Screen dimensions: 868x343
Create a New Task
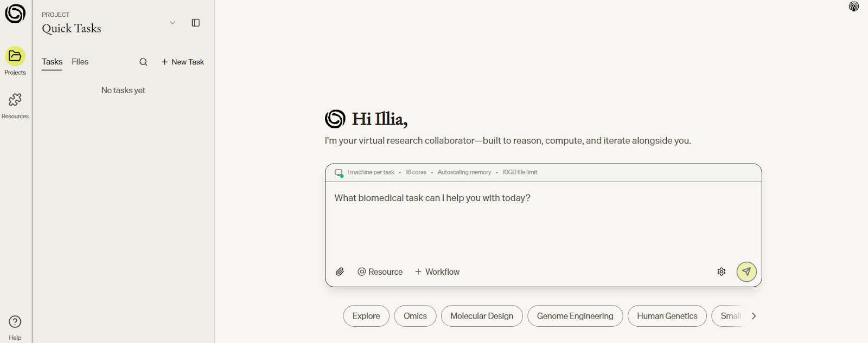click(183, 62)
